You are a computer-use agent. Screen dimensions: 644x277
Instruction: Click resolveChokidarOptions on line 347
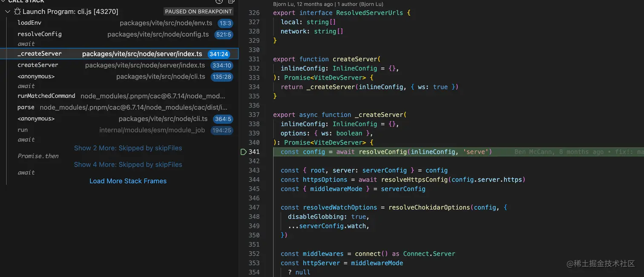pyautogui.click(x=429, y=208)
